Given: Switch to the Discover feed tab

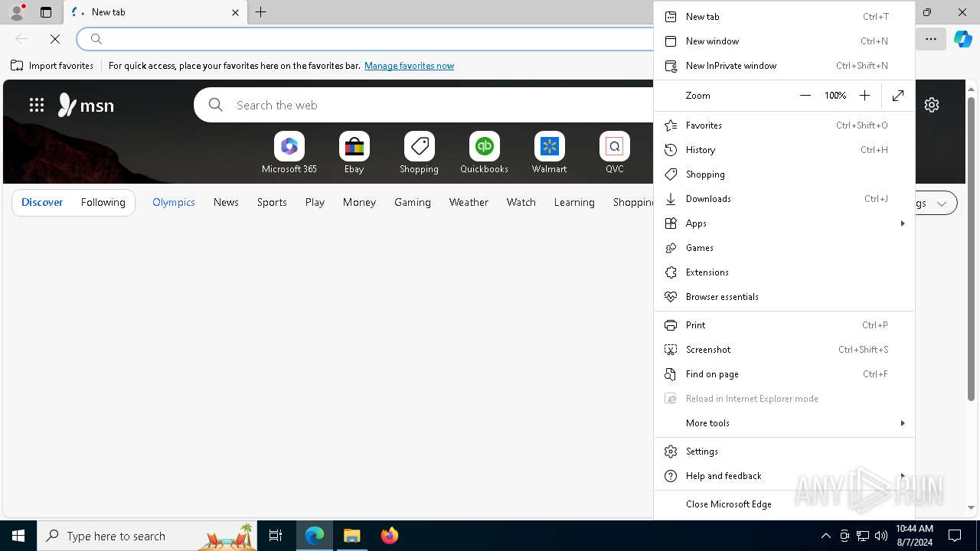Looking at the screenshot, I should [x=42, y=203].
